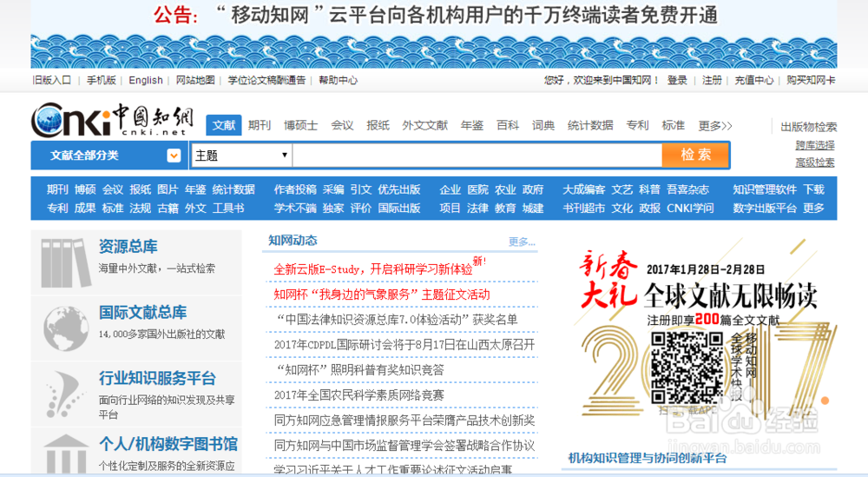Select the 文献 search tab
The height and width of the screenshot is (477, 868).
(224, 125)
